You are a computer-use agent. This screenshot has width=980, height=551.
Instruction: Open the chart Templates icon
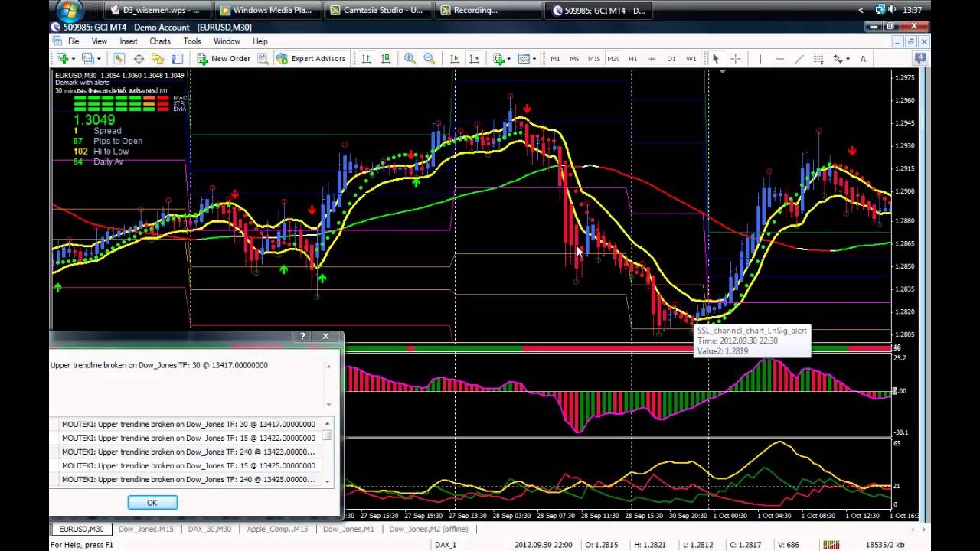click(x=524, y=59)
